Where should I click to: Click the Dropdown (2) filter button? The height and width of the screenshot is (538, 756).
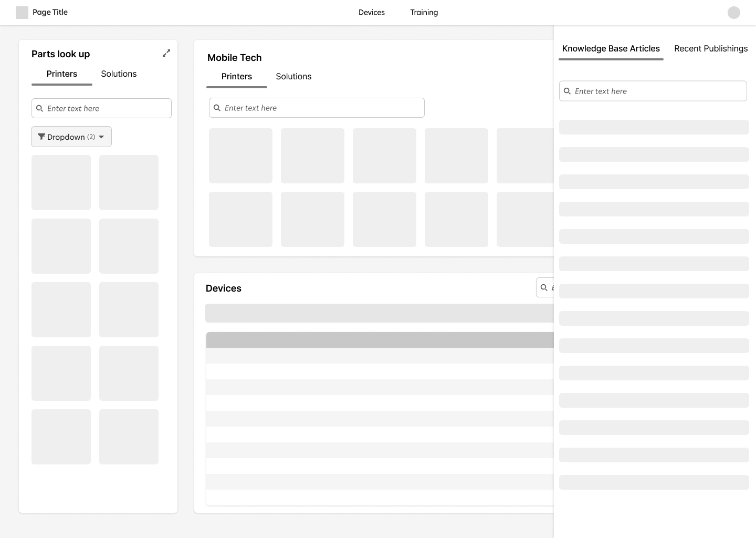[x=71, y=137]
